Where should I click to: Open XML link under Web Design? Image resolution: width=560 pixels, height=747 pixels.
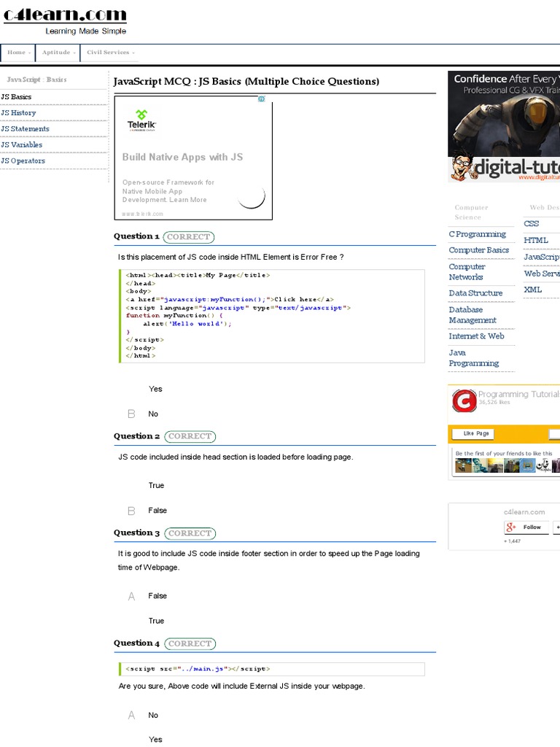tap(532, 290)
